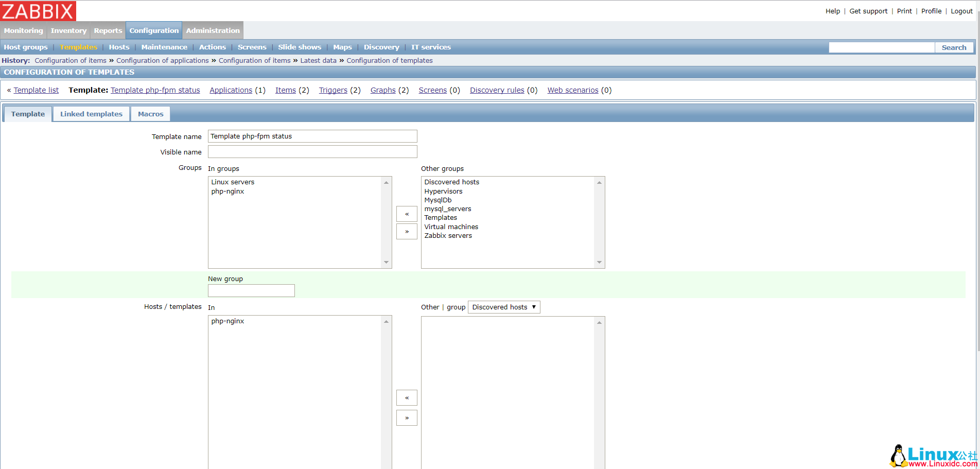Open the group filter dropdown showing Discovered hosts

(503, 307)
